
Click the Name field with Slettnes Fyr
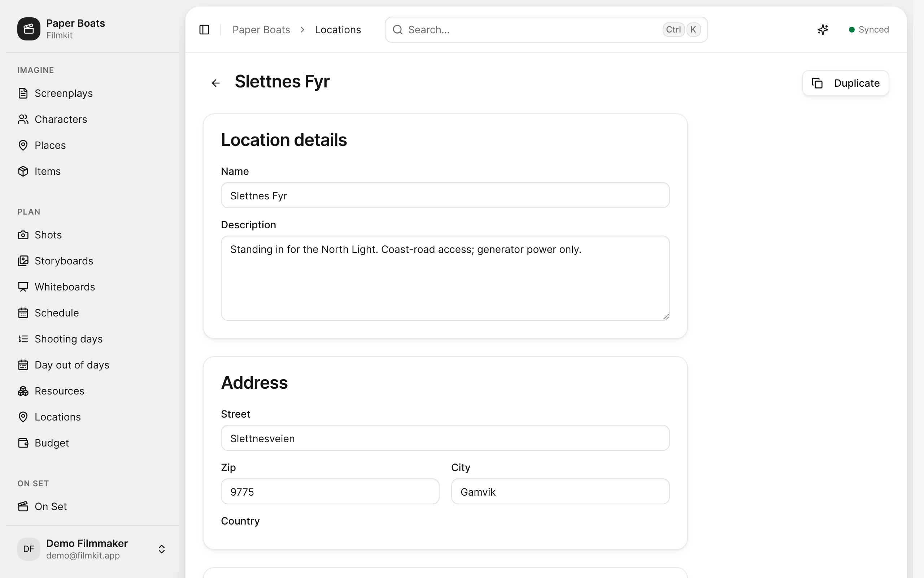point(445,195)
